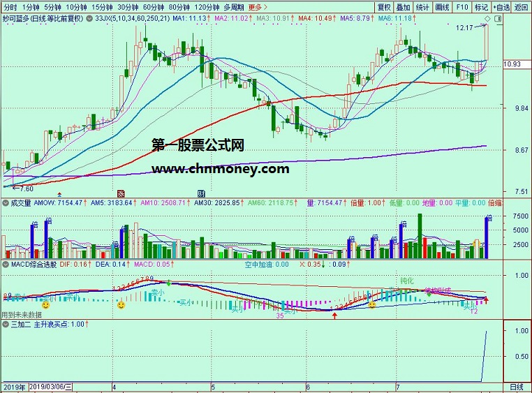The height and width of the screenshot is (393, 532).
Task: Click the AM30: 2825.85 value
Action: [219, 202]
